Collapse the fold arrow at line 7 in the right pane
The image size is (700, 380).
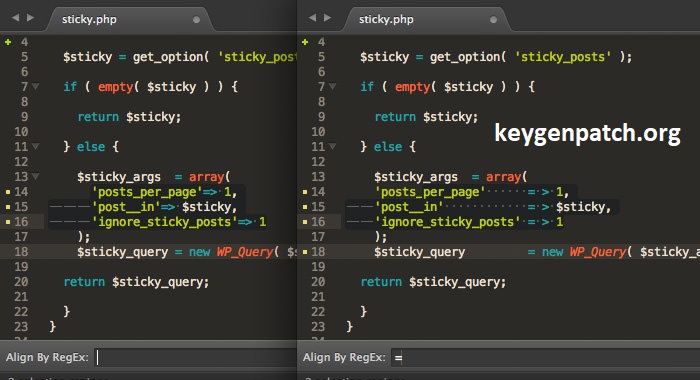click(x=332, y=87)
